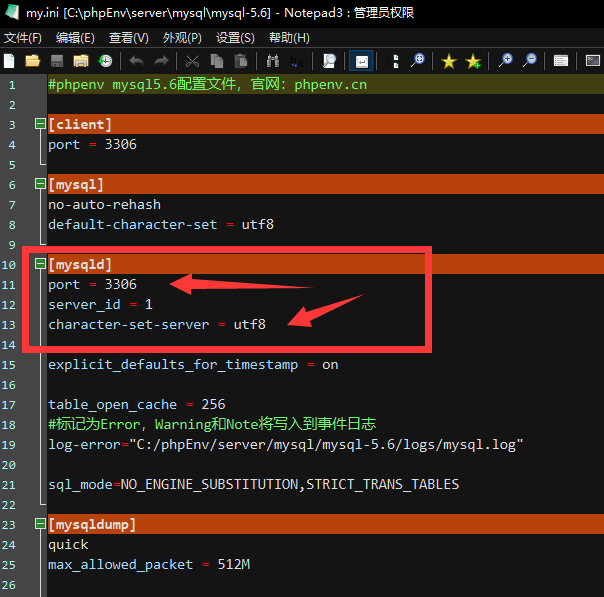Zoom out with the minus magnifier
The image size is (604, 597).
coord(530,61)
